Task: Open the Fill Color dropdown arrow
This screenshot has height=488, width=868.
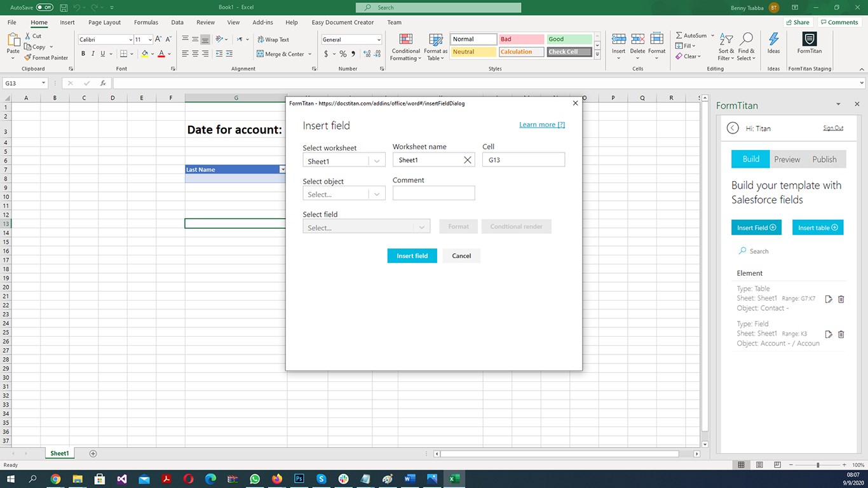Action: pos(153,54)
